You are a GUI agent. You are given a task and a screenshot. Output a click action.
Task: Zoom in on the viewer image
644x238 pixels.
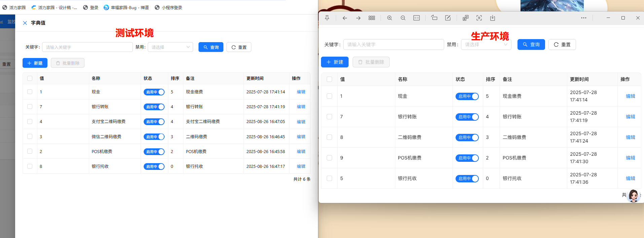390,18
